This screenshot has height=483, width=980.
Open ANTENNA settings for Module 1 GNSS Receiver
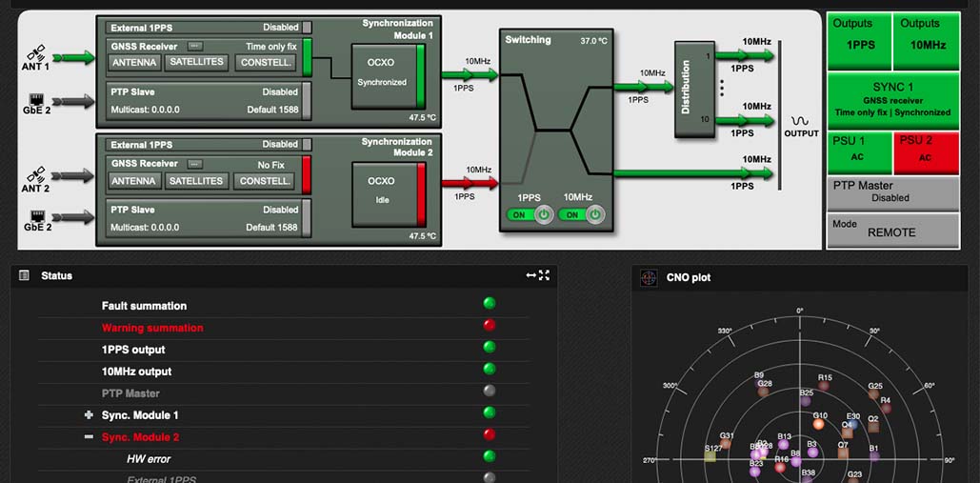(x=134, y=63)
